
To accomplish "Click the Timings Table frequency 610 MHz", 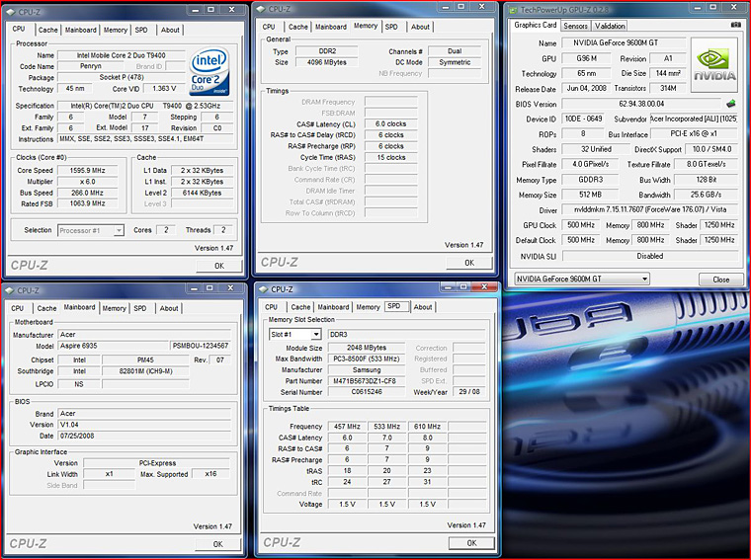I will [x=427, y=426].
